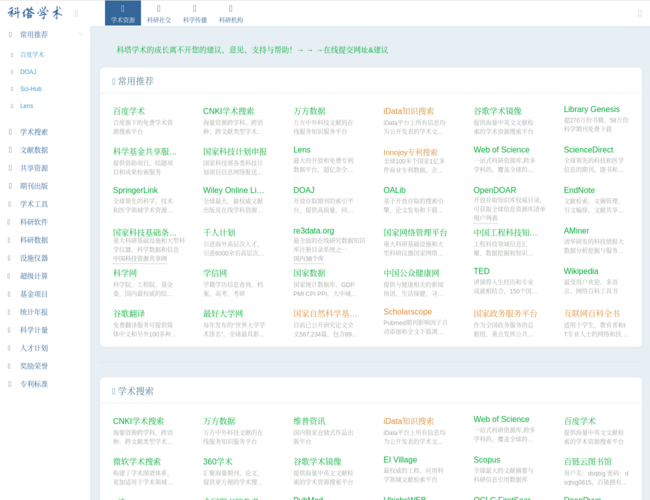Image resolution: width=650 pixels, height=500 pixels.
Task: Visit the Web of Science card in 常用推荐
Action: click(501, 150)
